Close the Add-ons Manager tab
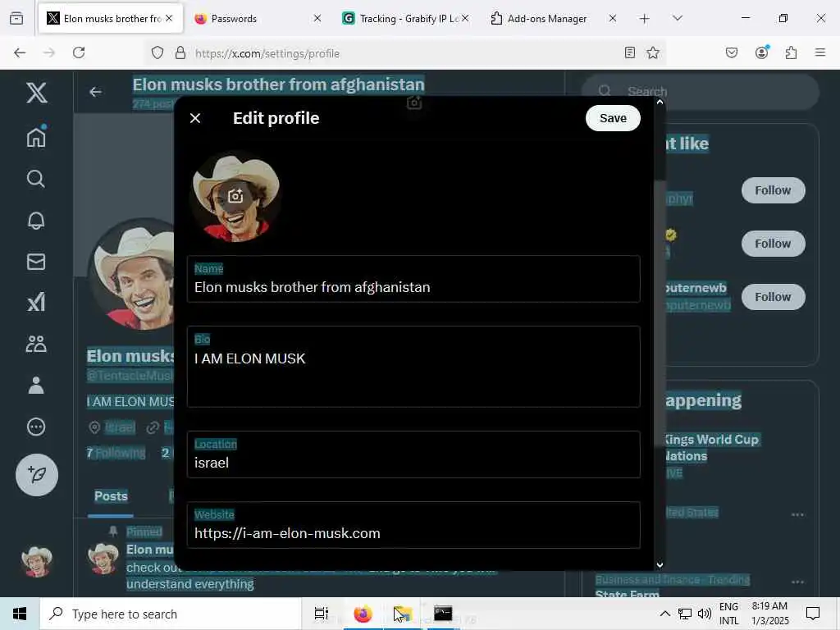 tap(613, 18)
